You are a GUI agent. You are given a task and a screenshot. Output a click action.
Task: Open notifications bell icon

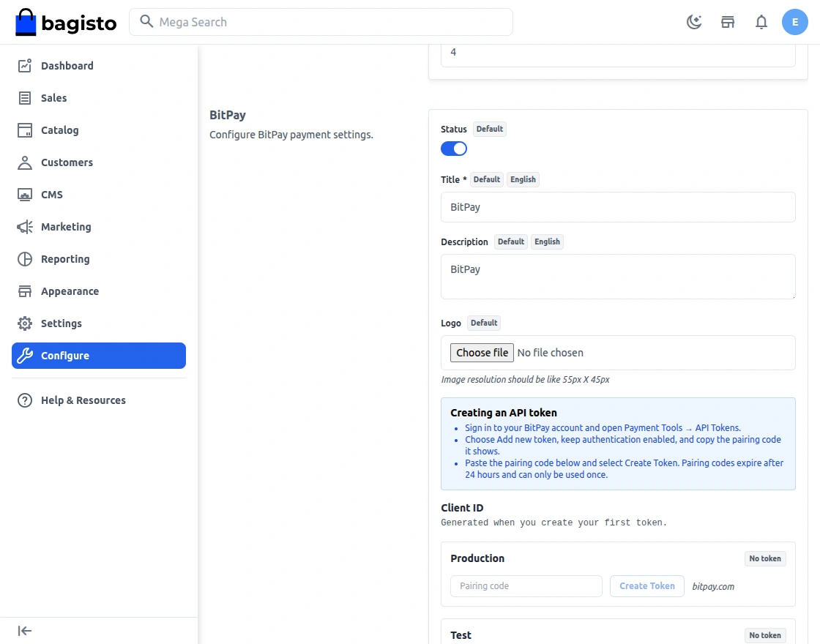[x=761, y=22]
